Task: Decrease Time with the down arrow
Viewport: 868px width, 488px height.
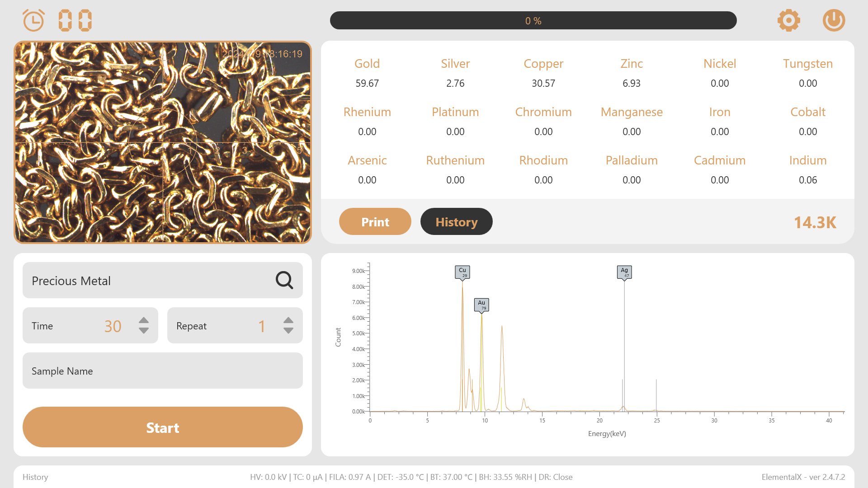Action: point(144,331)
